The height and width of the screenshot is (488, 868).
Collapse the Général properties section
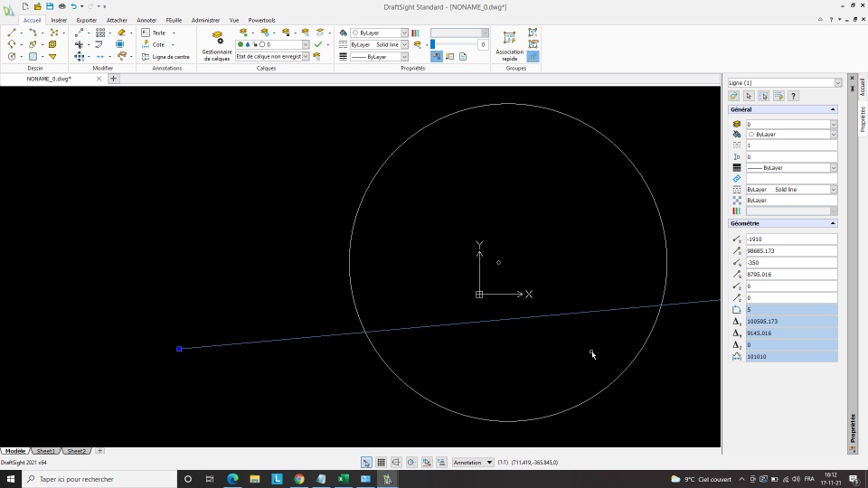tap(833, 109)
